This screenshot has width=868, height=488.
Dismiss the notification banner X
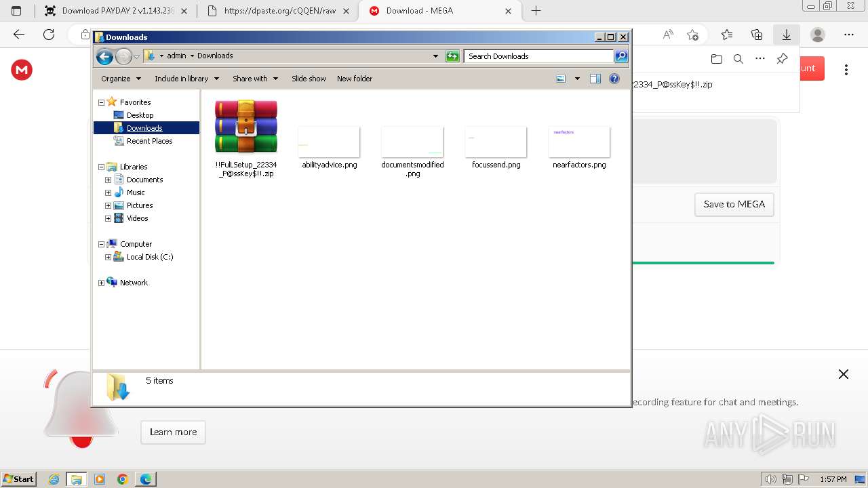click(x=844, y=374)
